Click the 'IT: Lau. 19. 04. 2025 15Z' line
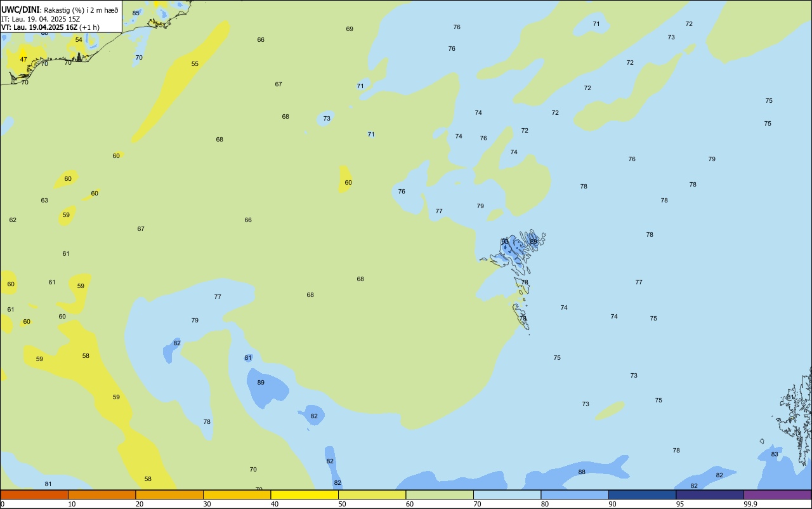Screen dimensions: 812x509 pyautogui.click(x=41, y=19)
